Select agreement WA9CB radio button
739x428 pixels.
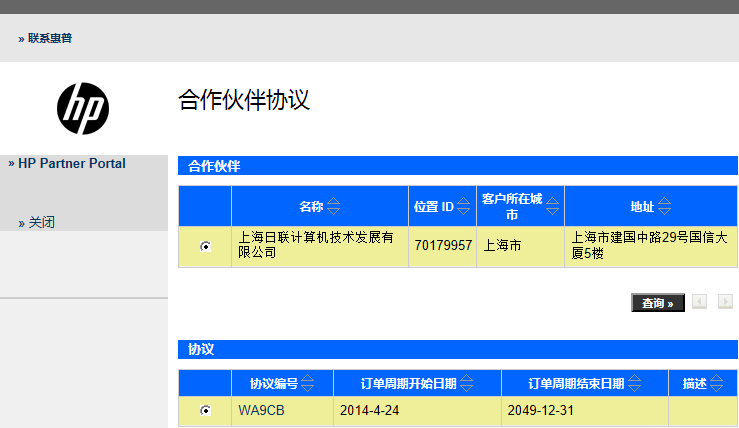tap(205, 411)
